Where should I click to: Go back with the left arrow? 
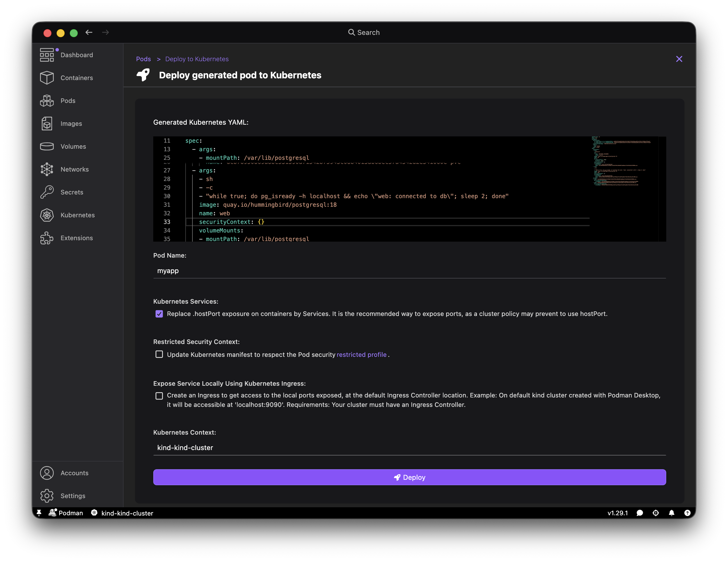tap(89, 32)
